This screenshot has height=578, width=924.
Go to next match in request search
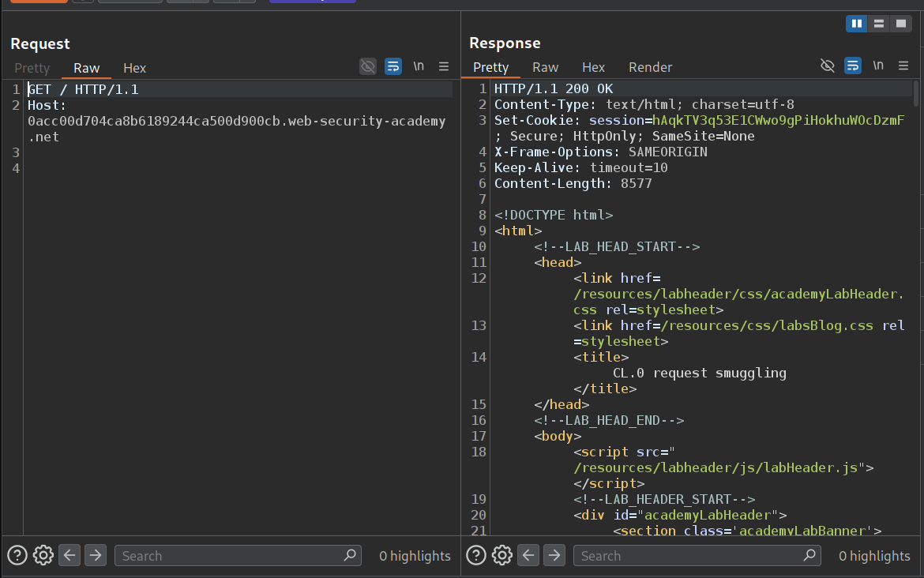coord(96,555)
